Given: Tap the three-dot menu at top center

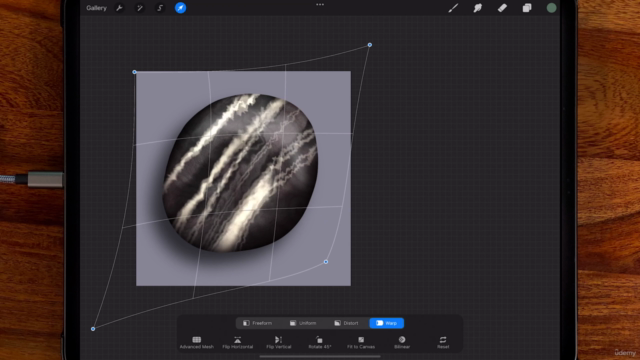Looking at the screenshot, I should point(320,4).
